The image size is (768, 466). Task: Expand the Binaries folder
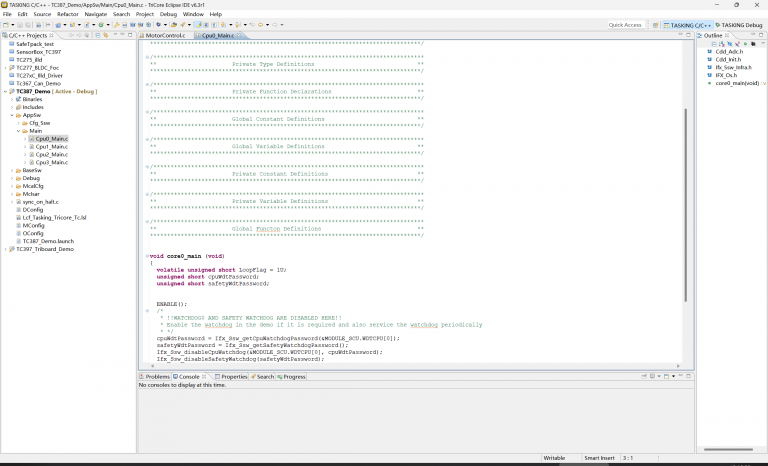pos(12,99)
